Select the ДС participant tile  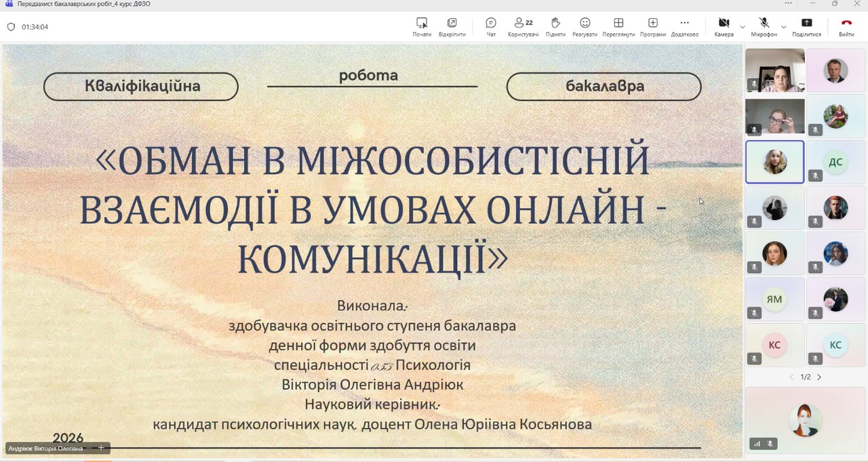click(x=835, y=162)
